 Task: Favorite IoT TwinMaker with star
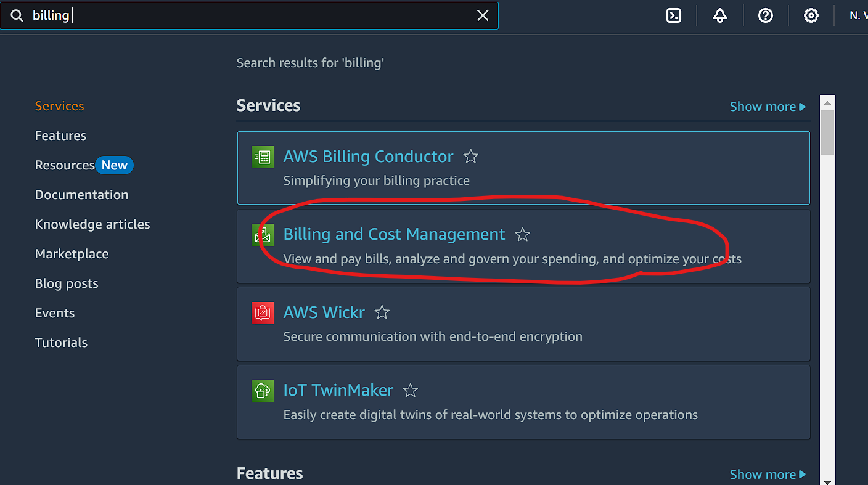pos(411,390)
